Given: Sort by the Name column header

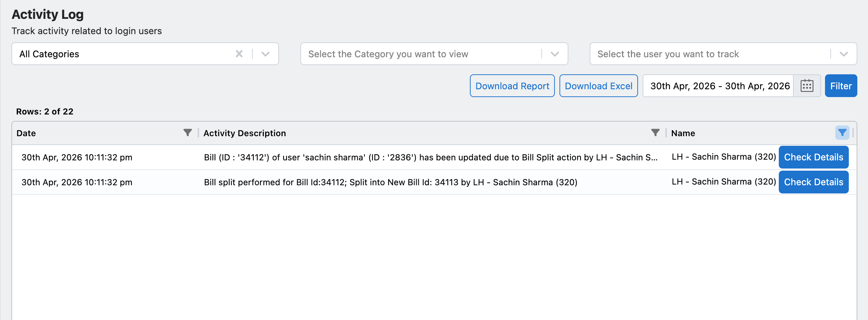Looking at the screenshot, I should (683, 133).
